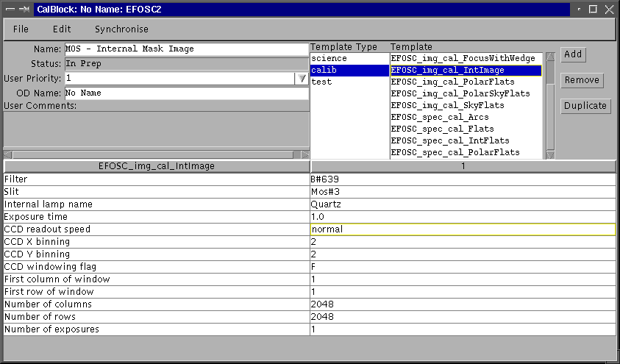Click the CCD readout speed value normal

(x=463, y=229)
